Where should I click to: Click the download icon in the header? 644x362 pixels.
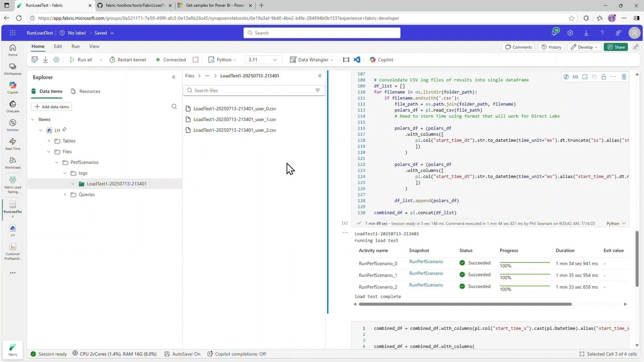coord(586,33)
